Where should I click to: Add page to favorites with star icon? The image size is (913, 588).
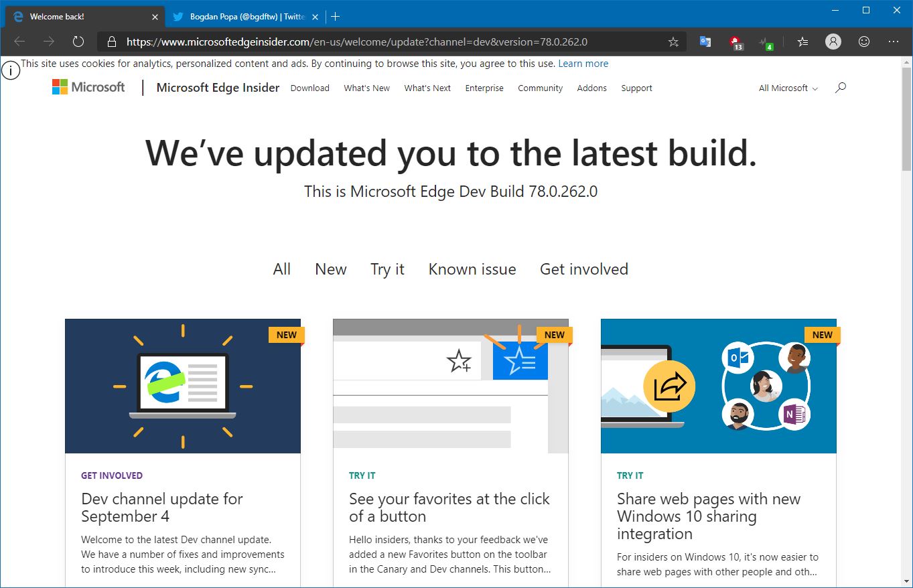(x=673, y=42)
